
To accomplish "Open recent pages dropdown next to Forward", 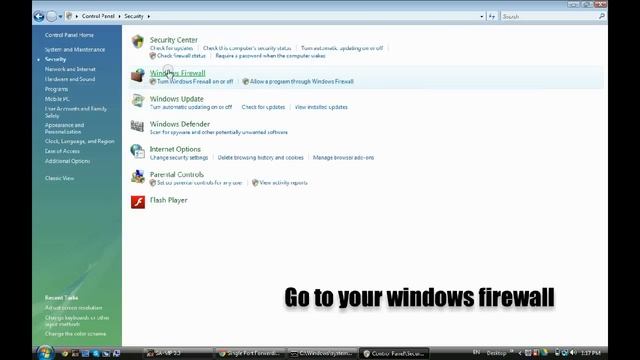I will click(60, 16).
